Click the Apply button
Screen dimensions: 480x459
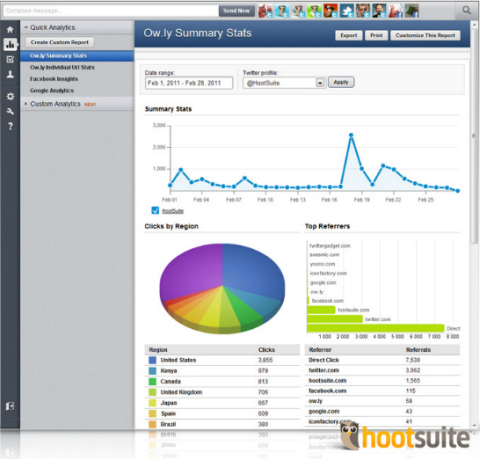(341, 82)
